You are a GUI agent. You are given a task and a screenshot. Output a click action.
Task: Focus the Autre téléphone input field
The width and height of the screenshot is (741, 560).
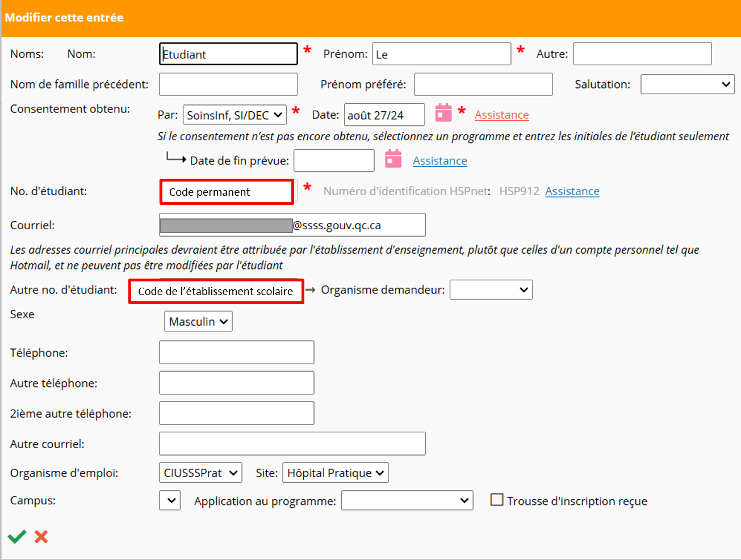[237, 383]
